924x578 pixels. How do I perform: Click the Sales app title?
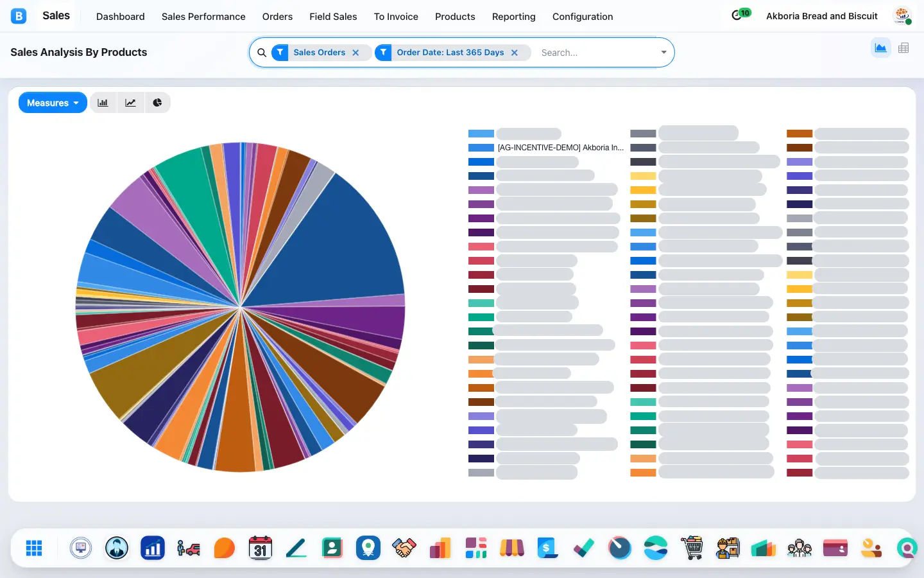click(x=56, y=15)
